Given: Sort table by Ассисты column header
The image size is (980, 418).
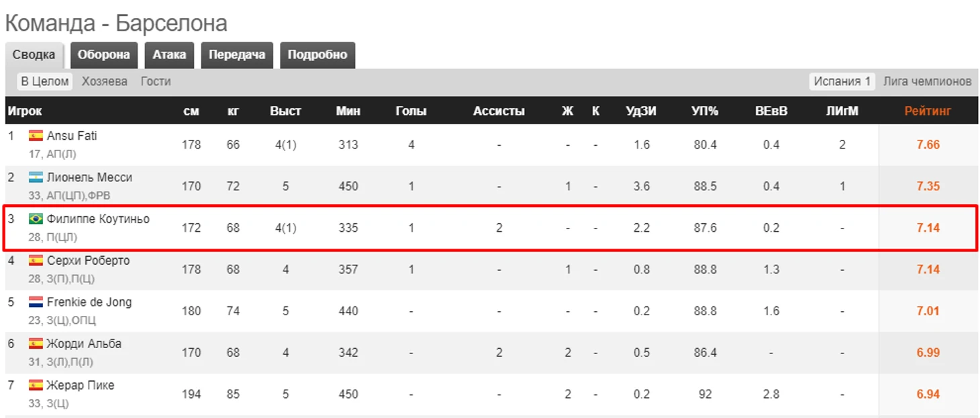Looking at the screenshot, I should pos(499,112).
